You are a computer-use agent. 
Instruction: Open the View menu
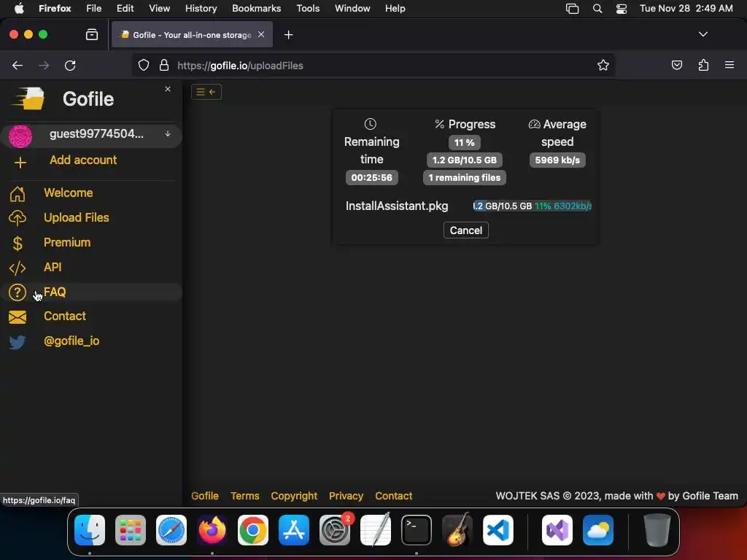(x=159, y=9)
